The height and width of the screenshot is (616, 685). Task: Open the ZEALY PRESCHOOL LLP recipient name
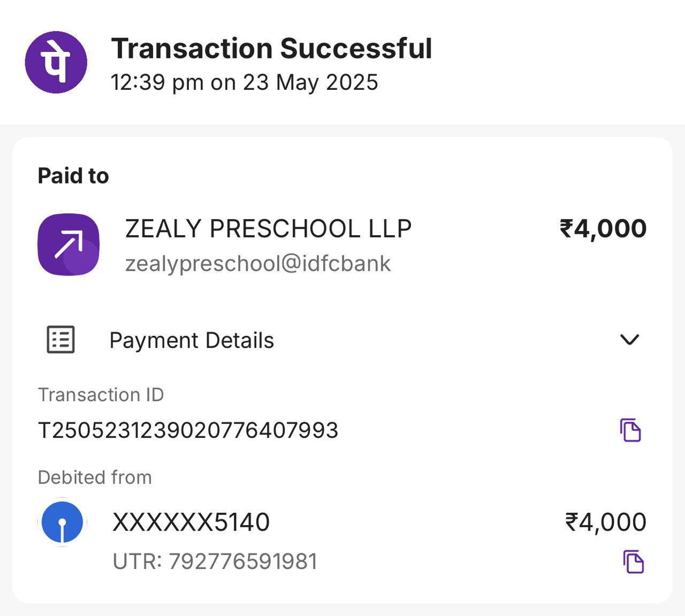coord(268,229)
